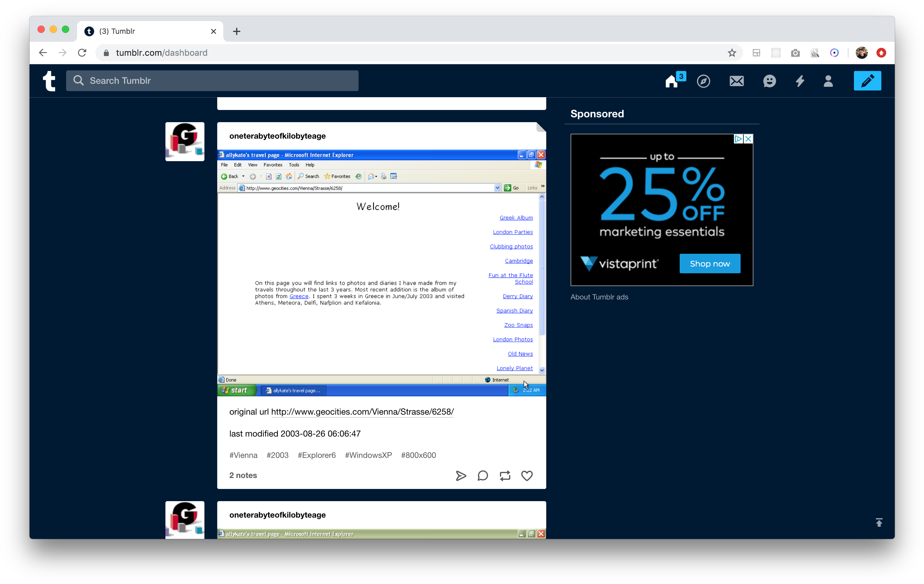Viewport: 924px width, 584px height.
Task: Share the post via paper plane icon
Action: click(460, 476)
